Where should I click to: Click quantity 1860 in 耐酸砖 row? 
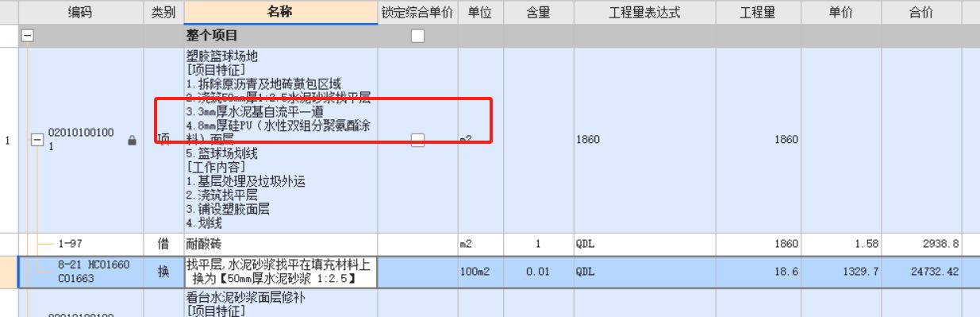pos(758,245)
